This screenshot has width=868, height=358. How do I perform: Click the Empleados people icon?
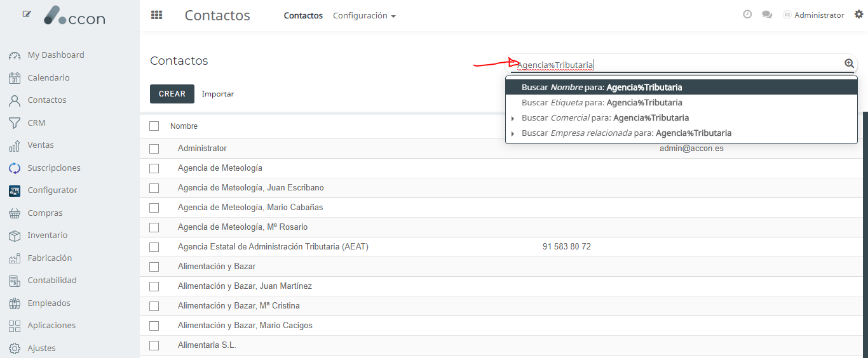tap(15, 303)
